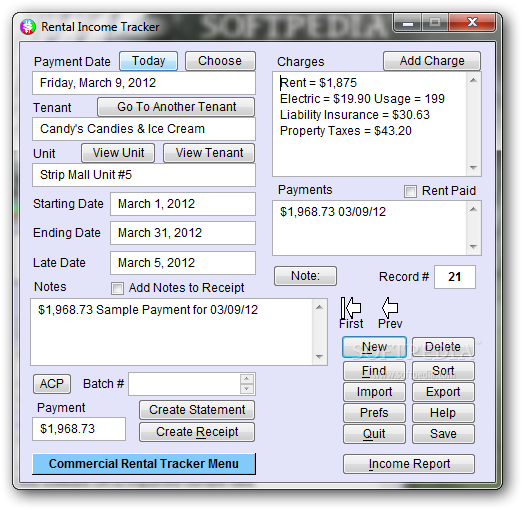Click the ACP button
Viewport: 523px width, 510px height.
(x=52, y=384)
